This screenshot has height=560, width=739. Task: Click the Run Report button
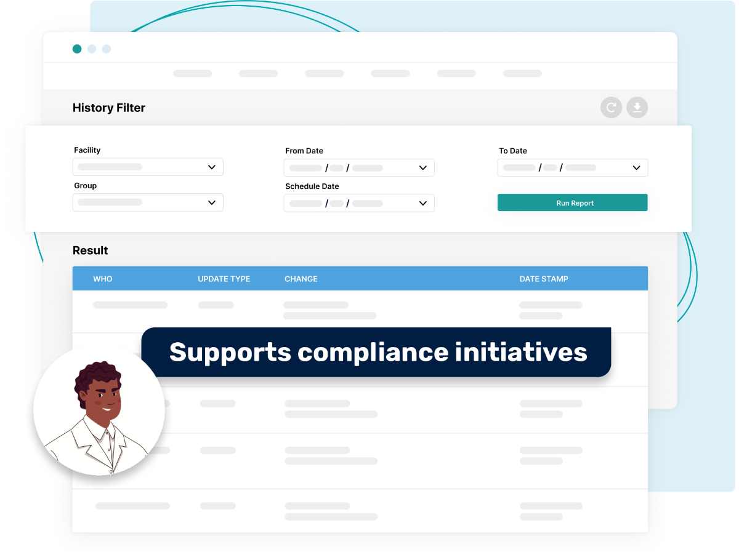pyautogui.click(x=573, y=202)
